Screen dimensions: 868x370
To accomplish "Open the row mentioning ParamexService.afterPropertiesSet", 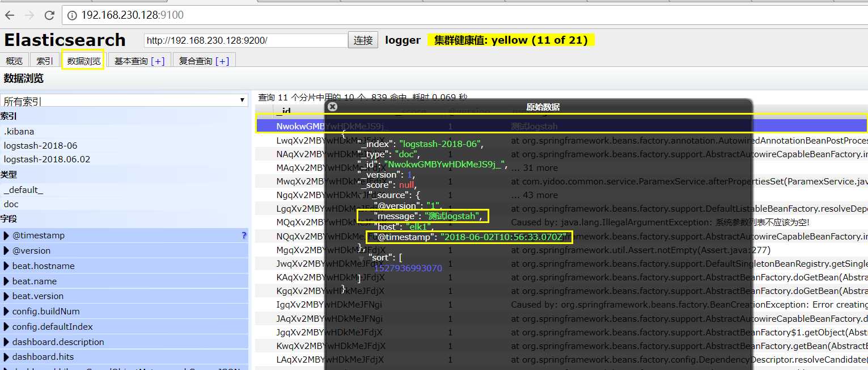I will (562, 182).
